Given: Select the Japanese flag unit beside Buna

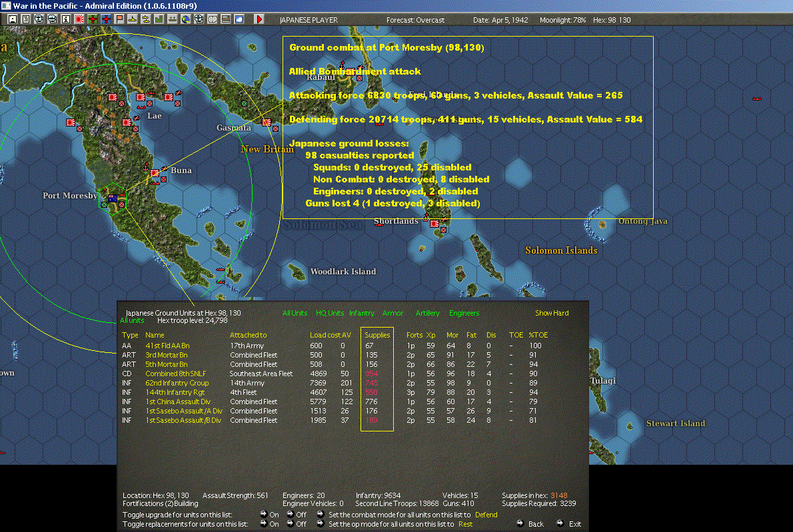Looking at the screenshot, I should pyautogui.click(x=155, y=173).
